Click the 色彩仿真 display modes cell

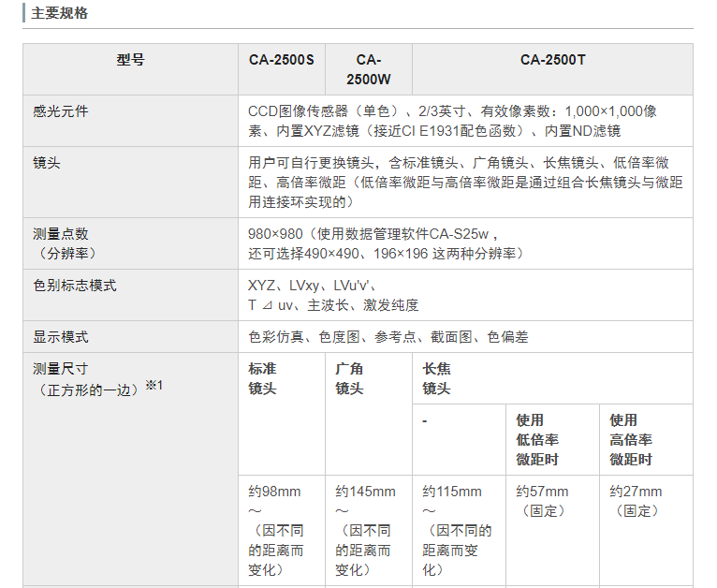coord(465,336)
